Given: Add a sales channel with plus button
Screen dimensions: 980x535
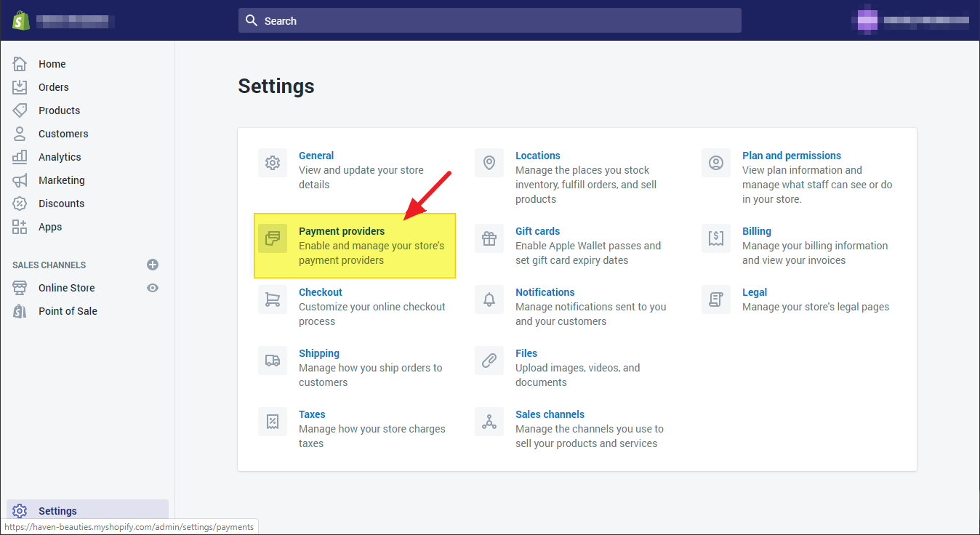Looking at the screenshot, I should [153, 265].
